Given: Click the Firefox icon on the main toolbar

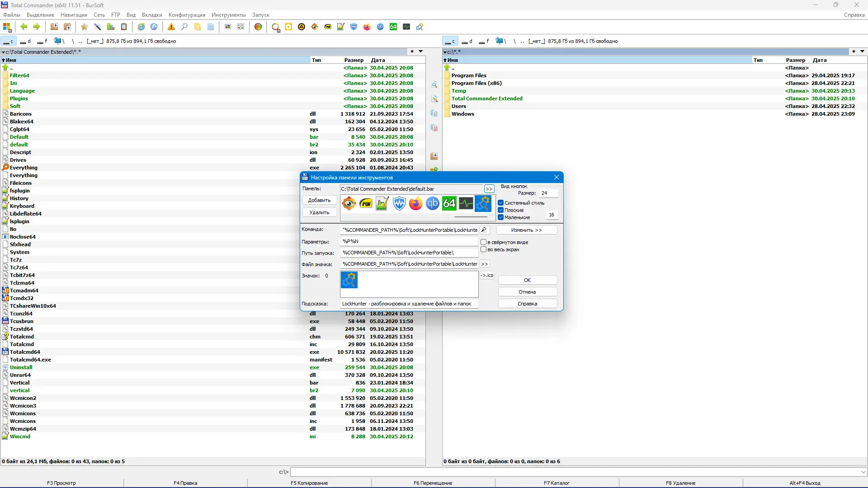Looking at the screenshot, I should pos(367,27).
